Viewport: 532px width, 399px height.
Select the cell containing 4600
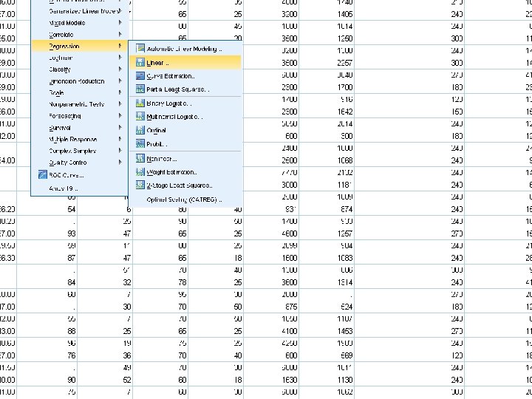click(x=271, y=233)
